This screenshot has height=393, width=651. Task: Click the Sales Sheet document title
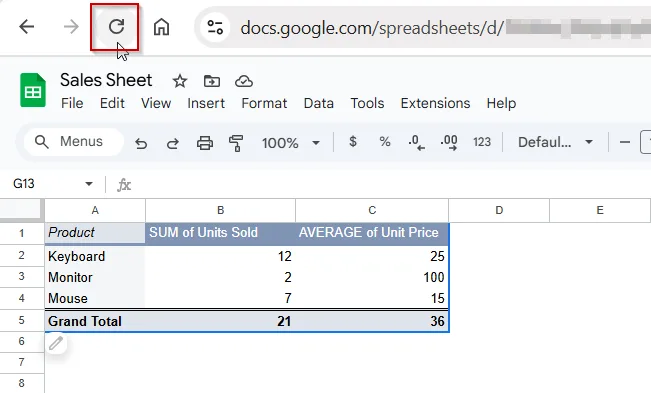[106, 80]
